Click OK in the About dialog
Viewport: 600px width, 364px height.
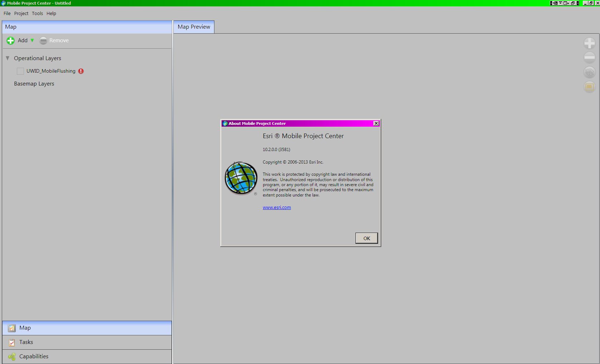(367, 238)
